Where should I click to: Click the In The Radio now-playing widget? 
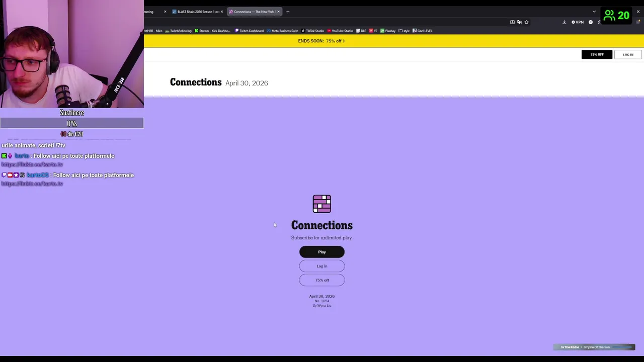tap(594, 347)
